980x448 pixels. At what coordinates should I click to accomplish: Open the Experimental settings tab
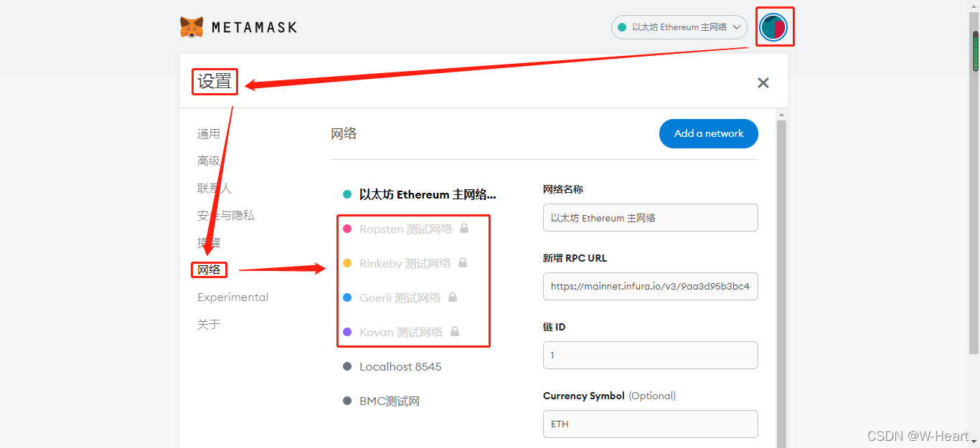(233, 297)
